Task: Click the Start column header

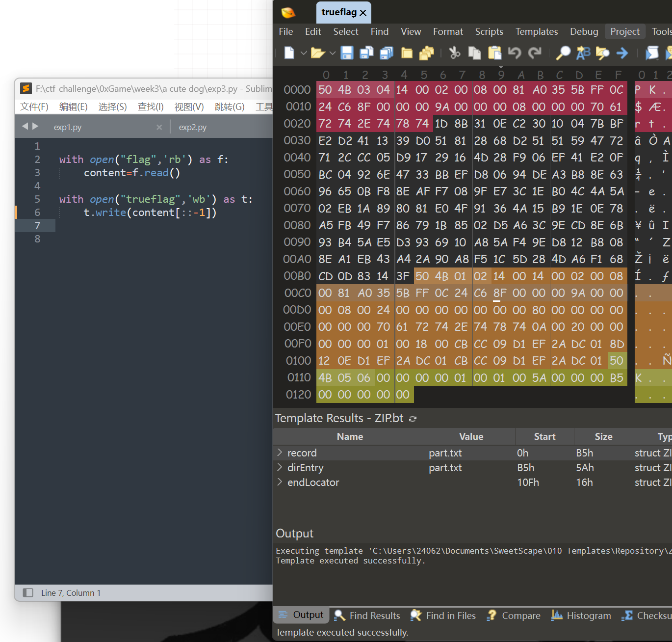Action: (544, 436)
